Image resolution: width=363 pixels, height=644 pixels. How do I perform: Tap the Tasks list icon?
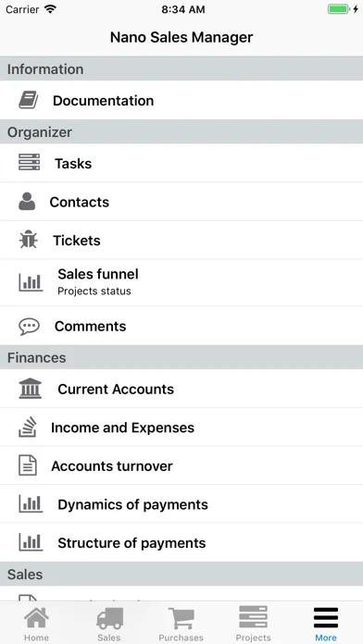pos(30,162)
